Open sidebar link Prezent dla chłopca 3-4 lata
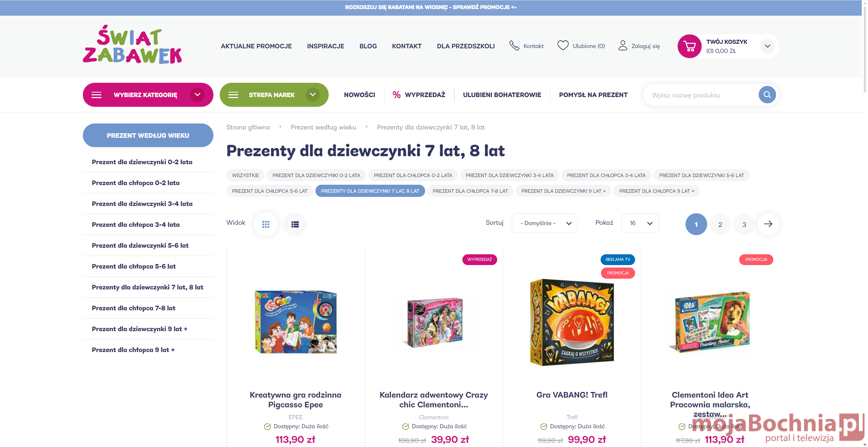868x447 pixels. click(136, 225)
